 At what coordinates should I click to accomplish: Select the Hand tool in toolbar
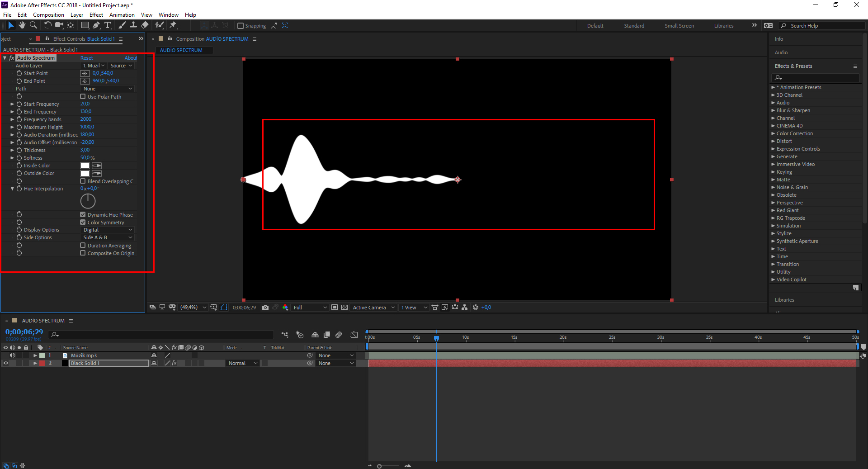22,25
